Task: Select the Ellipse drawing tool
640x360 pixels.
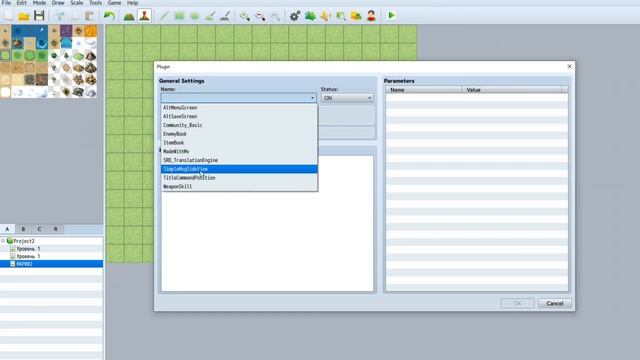Action: coord(195,16)
